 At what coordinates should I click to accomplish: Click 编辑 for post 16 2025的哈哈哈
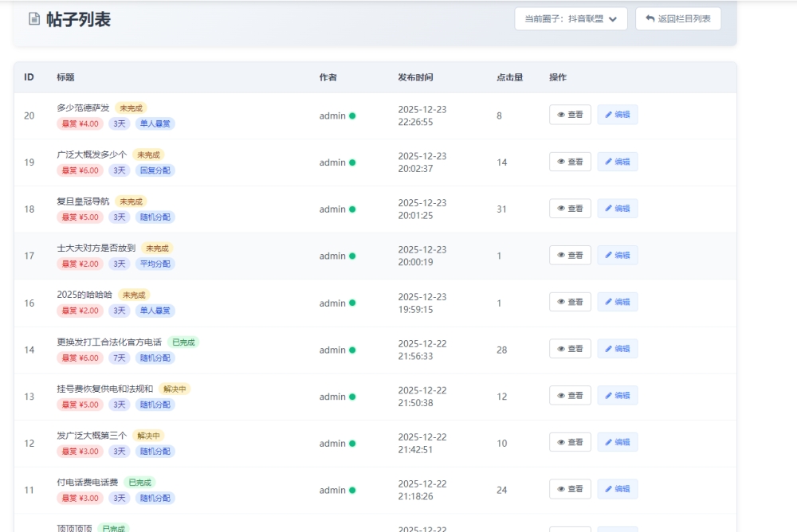tap(617, 302)
